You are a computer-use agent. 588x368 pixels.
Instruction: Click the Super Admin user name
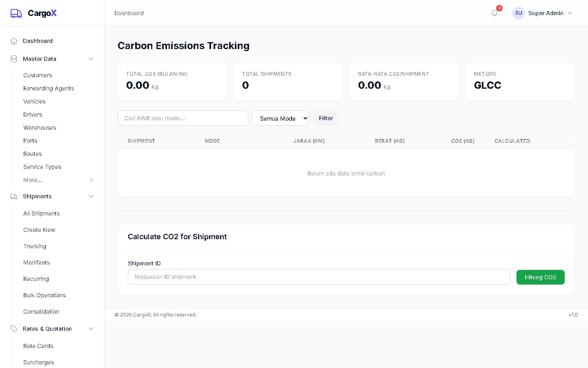coord(546,13)
